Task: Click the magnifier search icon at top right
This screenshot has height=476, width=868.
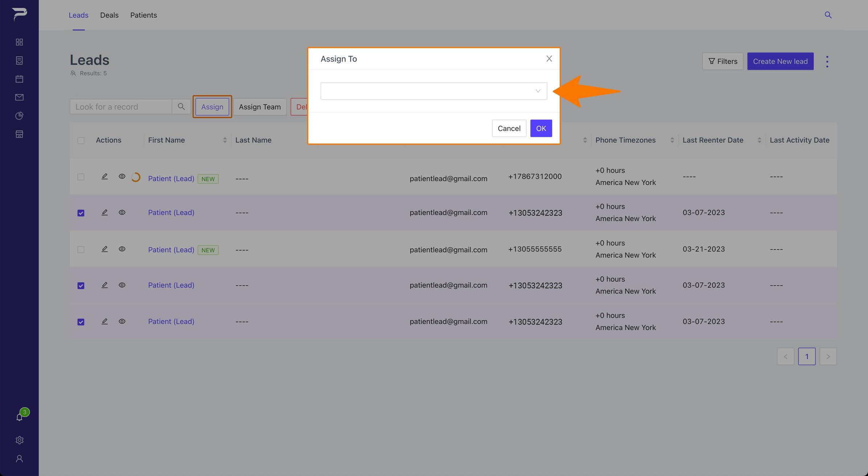Action: (x=828, y=15)
